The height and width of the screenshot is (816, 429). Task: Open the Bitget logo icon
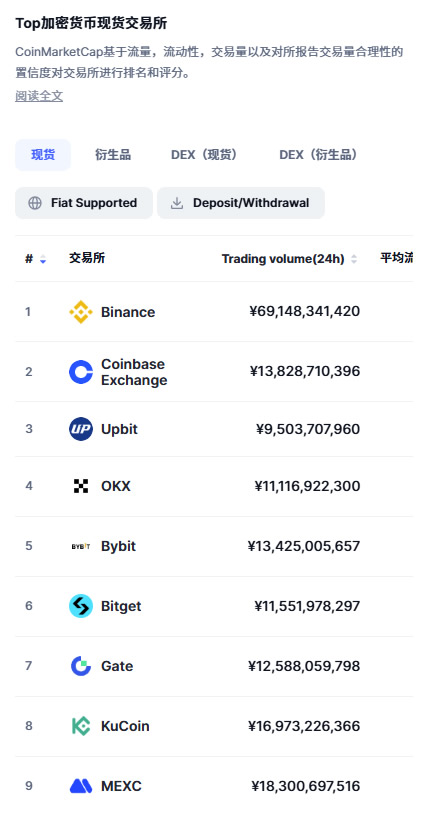[x=81, y=606]
